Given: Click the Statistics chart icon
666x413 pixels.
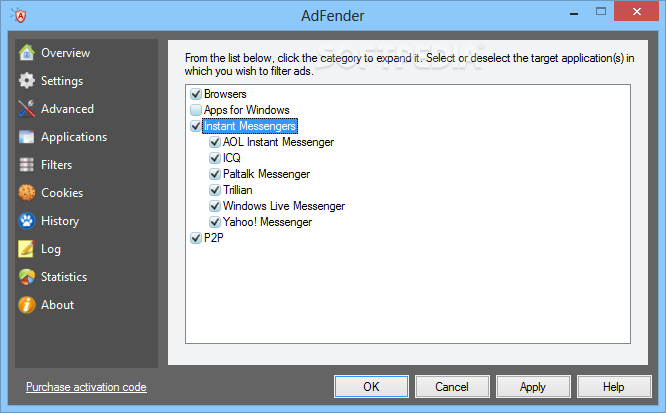Looking at the screenshot, I should click(27, 277).
